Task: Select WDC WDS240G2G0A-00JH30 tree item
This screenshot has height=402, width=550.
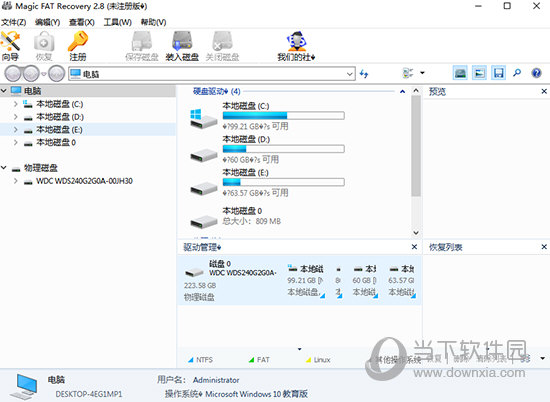Action: (x=84, y=181)
